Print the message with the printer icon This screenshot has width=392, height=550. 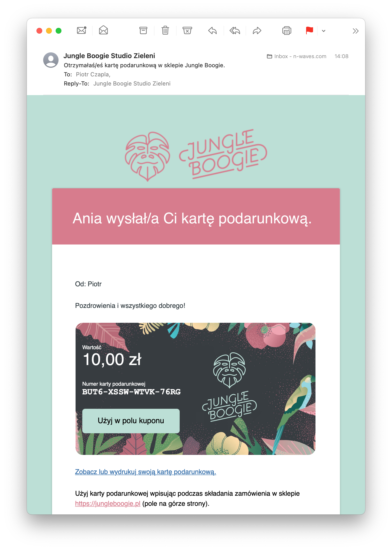click(287, 31)
